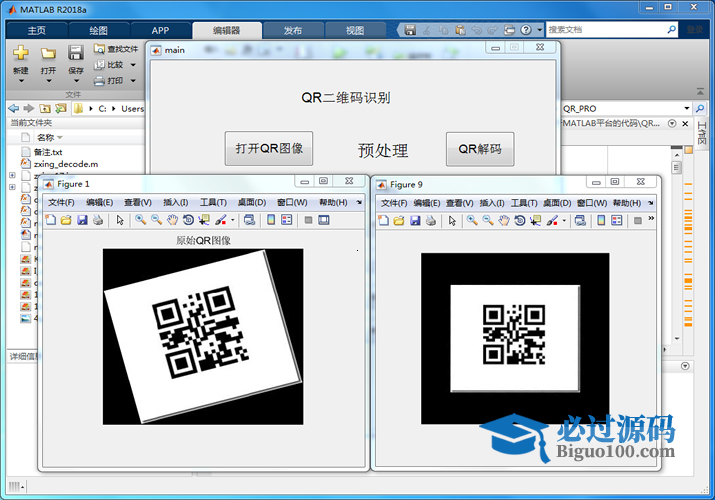Image resolution: width=715 pixels, height=500 pixels.
Task: Select Zoom In tool in Figure 9
Action: click(x=472, y=221)
